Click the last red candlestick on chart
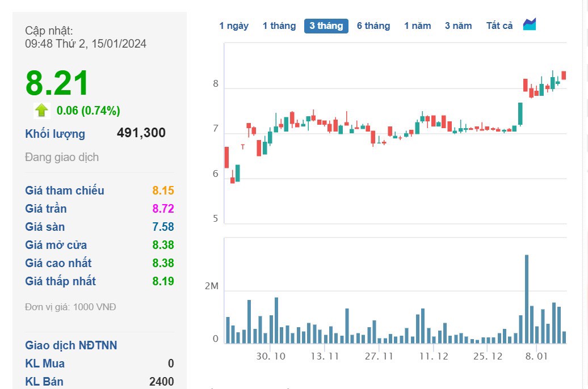 pyautogui.click(x=564, y=75)
